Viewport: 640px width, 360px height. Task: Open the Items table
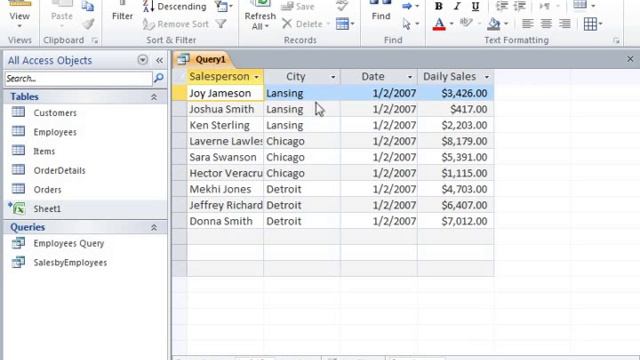[x=44, y=151]
